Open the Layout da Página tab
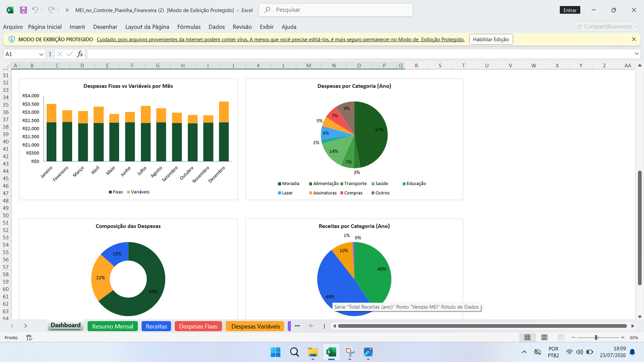This screenshot has height=362, width=644. (x=147, y=27)
